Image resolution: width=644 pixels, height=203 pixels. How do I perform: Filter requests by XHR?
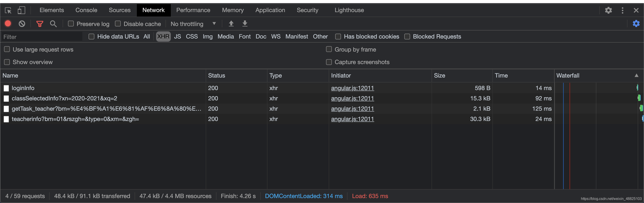(163, 37)
